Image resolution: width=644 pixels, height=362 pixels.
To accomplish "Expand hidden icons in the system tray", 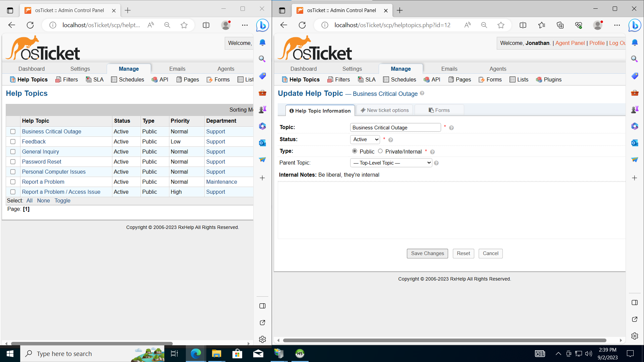I will pos(558,353).
